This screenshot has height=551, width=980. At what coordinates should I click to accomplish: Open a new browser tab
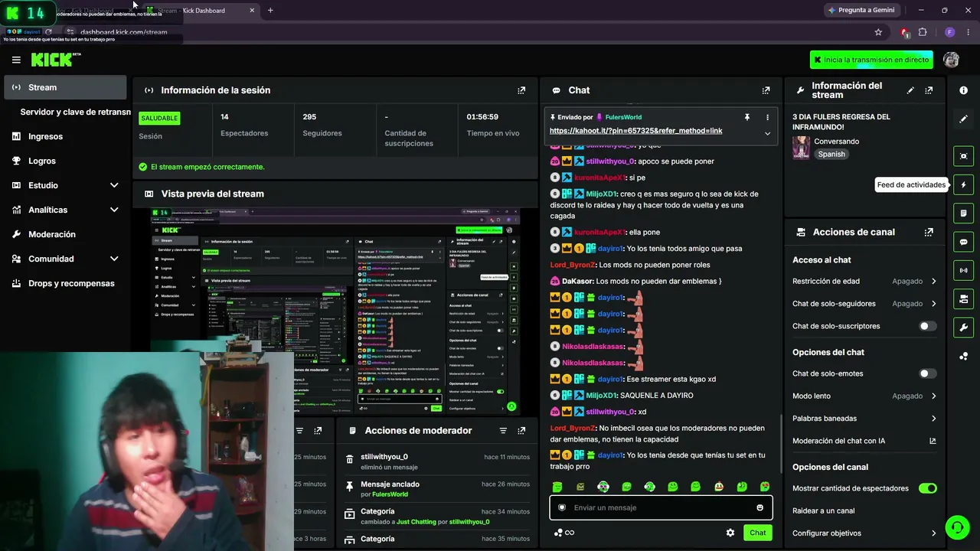(x=270, y=10)
